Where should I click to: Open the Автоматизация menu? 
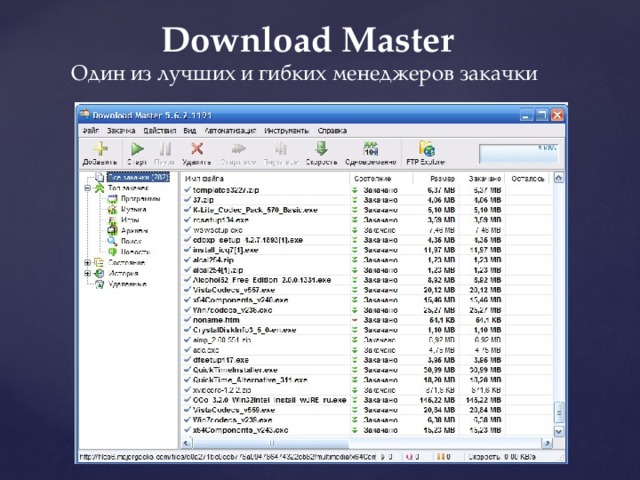(230, 131)
